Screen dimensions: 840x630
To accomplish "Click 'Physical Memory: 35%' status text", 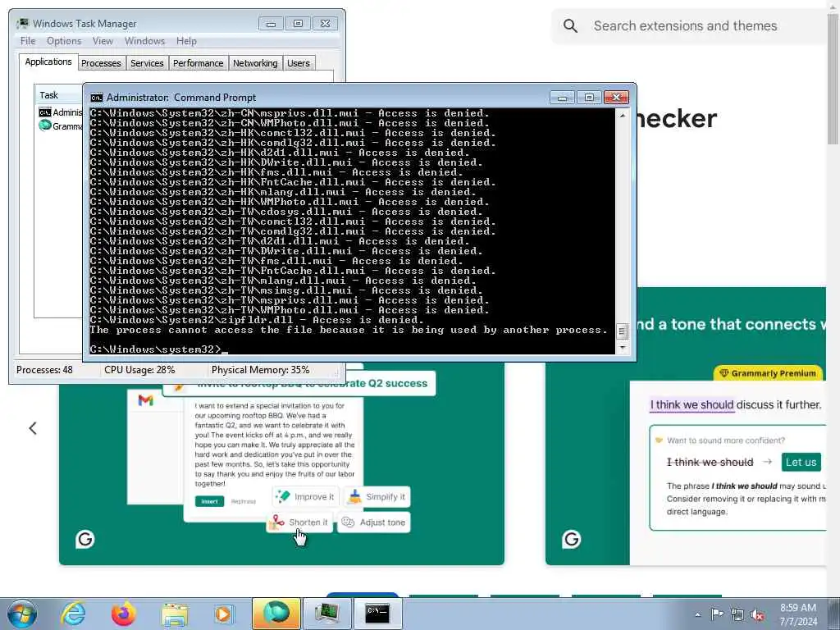I will 260,370.
